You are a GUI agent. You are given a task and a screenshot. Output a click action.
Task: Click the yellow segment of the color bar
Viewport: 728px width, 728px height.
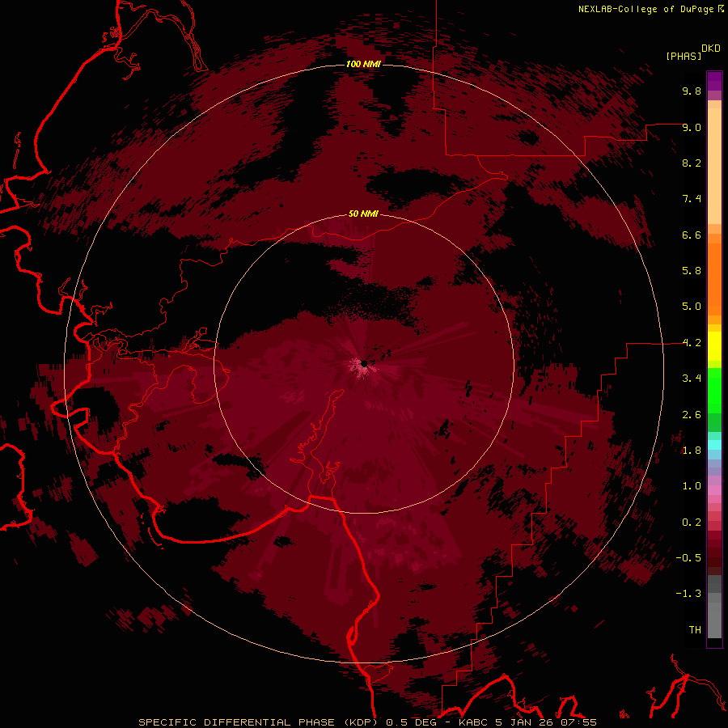click(714, 346)
